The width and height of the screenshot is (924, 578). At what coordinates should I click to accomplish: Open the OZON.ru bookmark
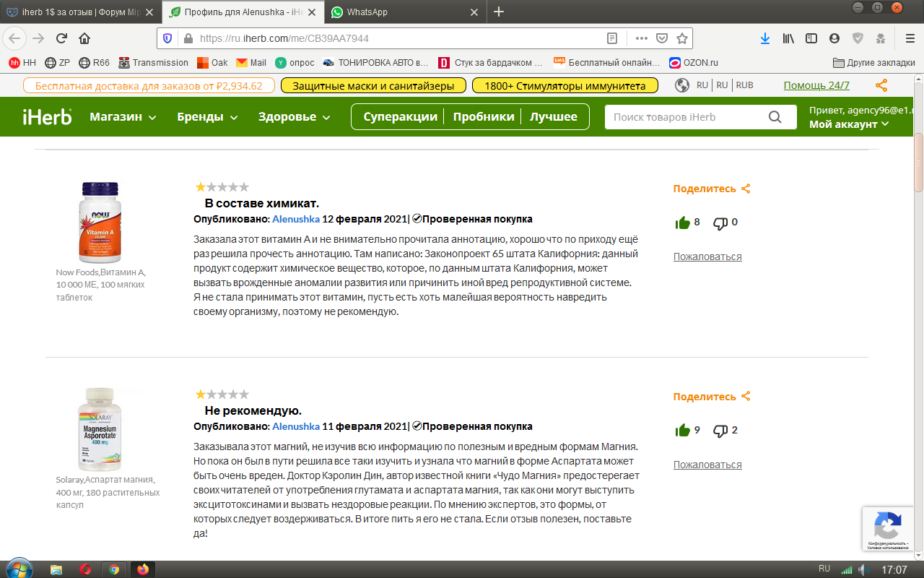pyautogui.click(x=694, y=63)
